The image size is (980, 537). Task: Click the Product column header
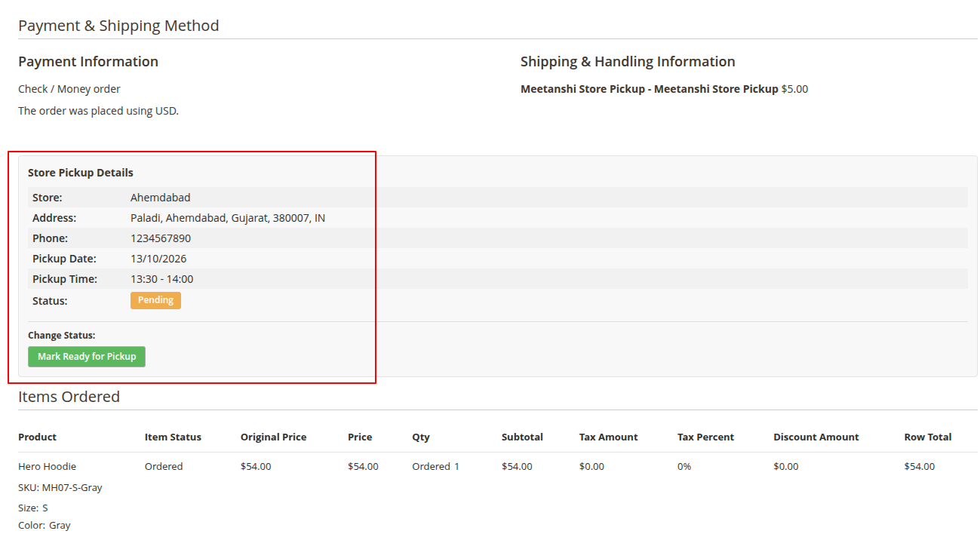pyautogui.click(x=37, y=437)
